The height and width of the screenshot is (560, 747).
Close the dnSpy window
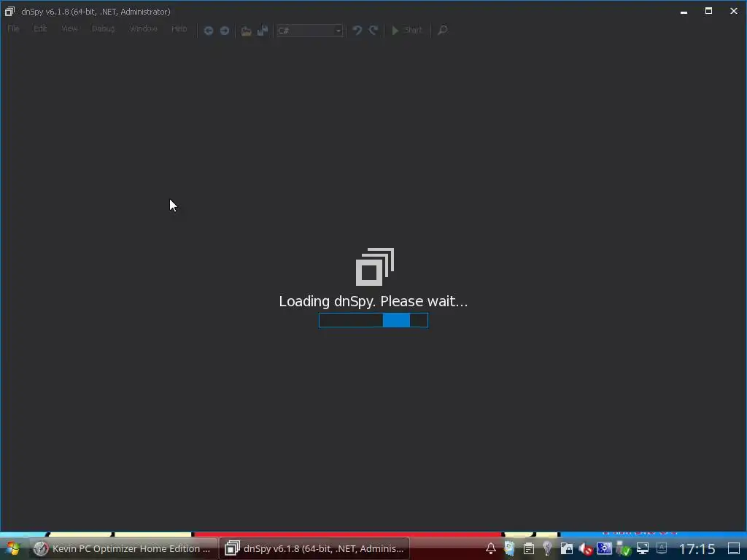tap(734, 12)
